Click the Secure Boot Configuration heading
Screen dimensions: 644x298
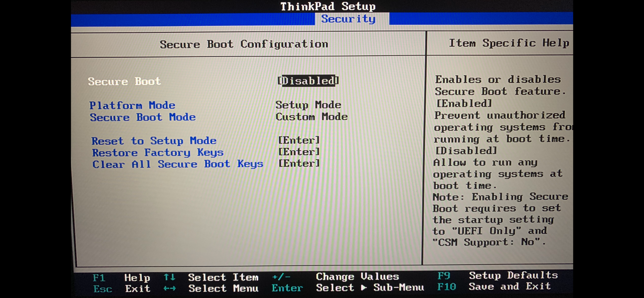click(x=244, y=44)
